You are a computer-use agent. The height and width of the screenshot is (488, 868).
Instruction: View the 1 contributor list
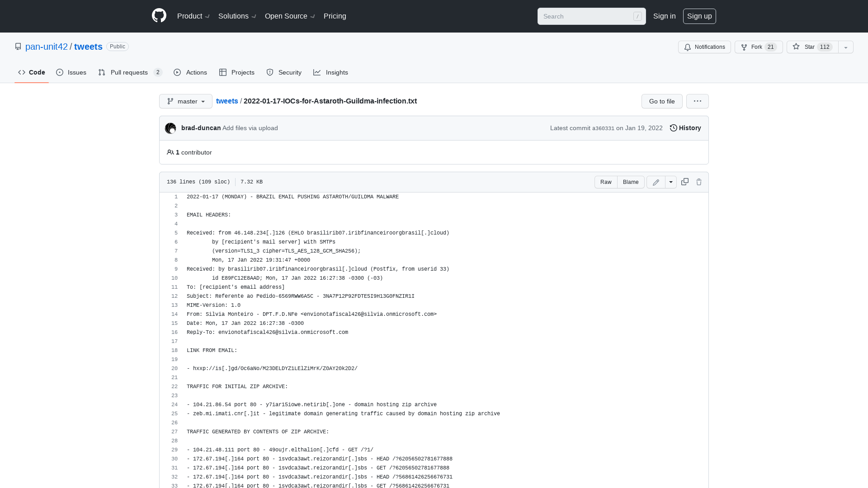point(189,152)
